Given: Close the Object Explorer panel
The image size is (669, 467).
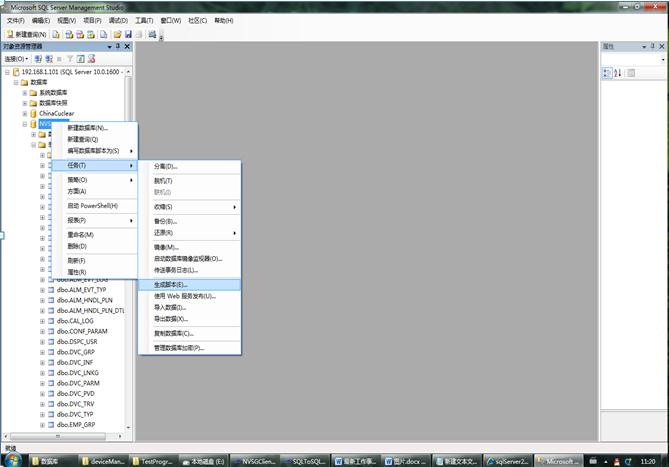Looking at the screenshot, I should (127, 46).
